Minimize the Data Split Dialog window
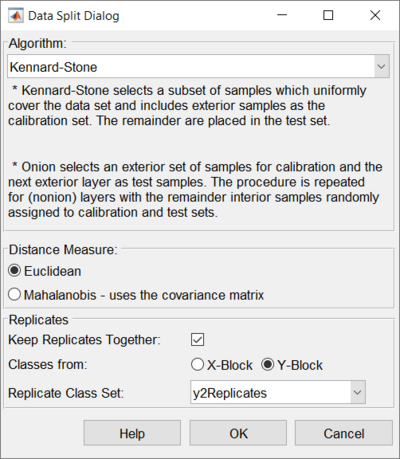The image size is (400, 459). pyautogui.click(x=282, y=15)
